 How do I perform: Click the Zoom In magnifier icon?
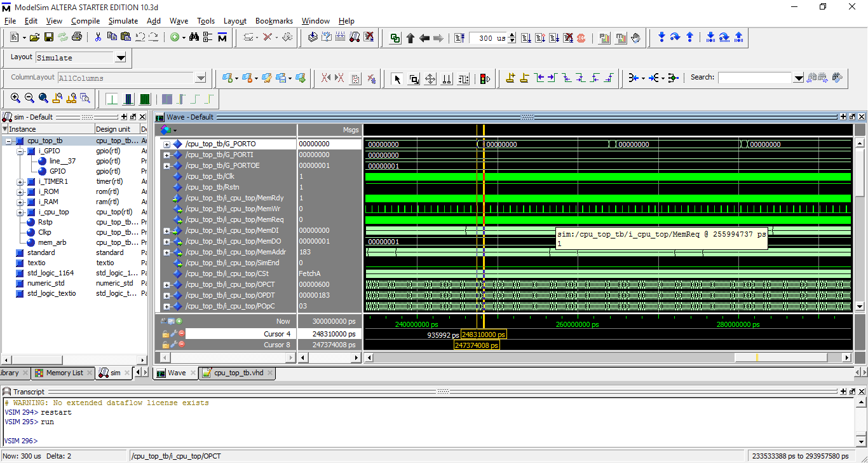[15, 99]
